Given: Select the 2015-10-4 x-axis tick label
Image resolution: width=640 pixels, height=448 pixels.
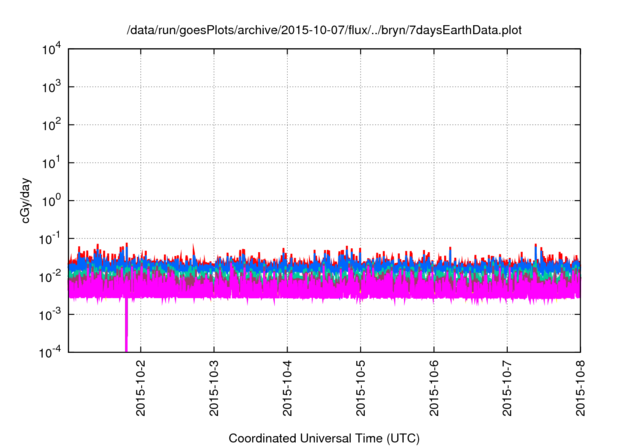Looking at the screenshot, I should [287, 388].
